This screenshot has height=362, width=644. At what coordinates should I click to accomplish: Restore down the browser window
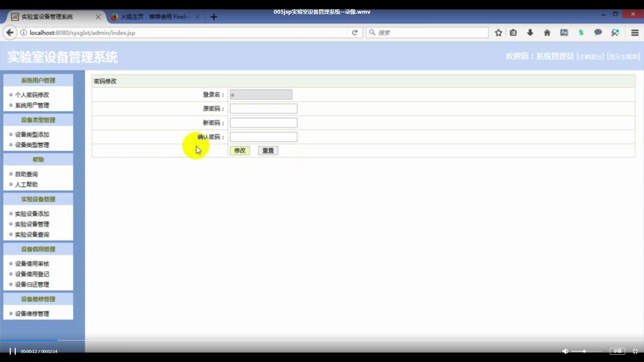615,14
